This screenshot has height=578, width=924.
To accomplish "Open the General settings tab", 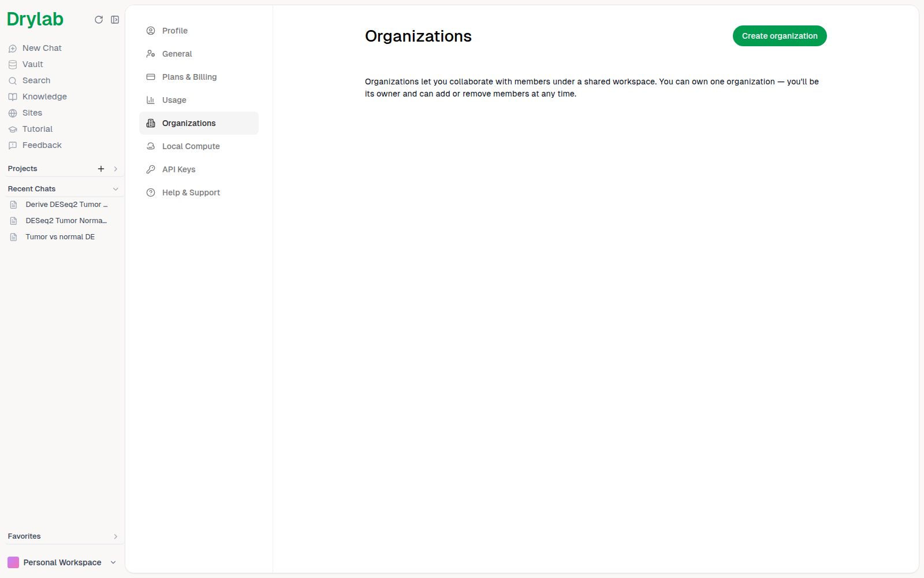I will pos(199,54).
